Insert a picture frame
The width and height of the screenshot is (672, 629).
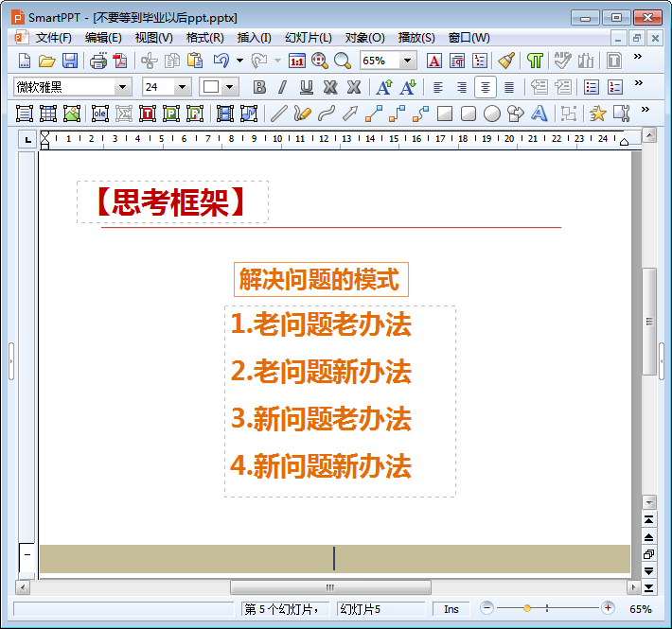click(x=72, y=114)
